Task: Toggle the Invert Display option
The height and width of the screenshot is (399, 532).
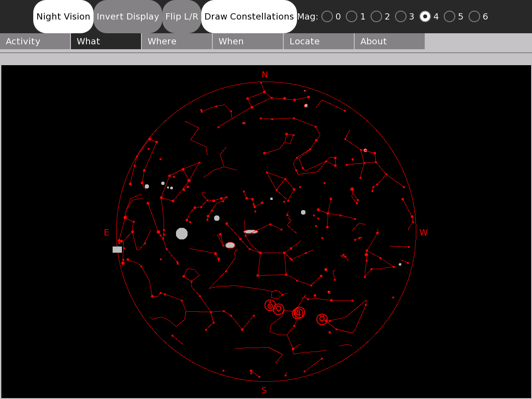Action: click(128, 16)
